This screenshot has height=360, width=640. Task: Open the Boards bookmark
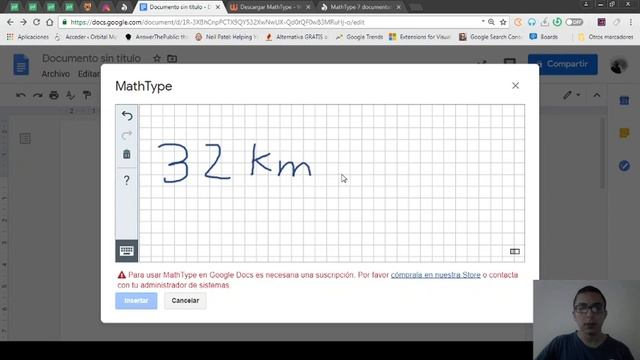click(x=544, y=37)
